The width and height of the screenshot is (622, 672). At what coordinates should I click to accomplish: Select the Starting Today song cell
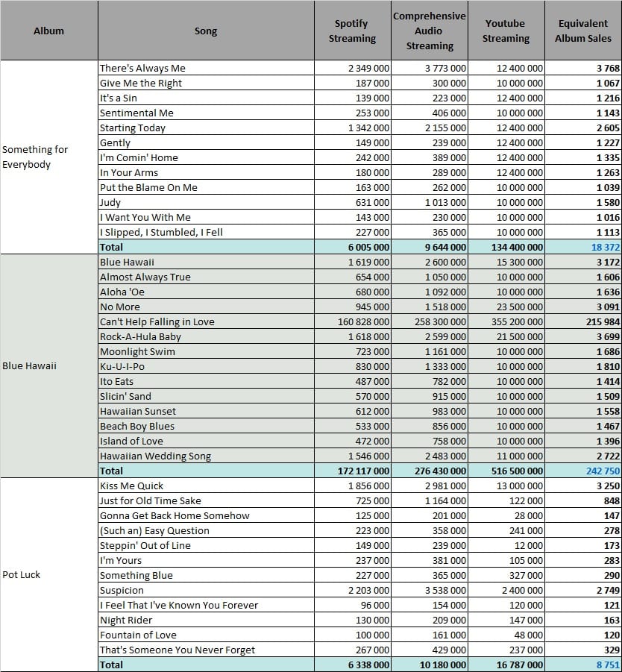coord(206,128)
